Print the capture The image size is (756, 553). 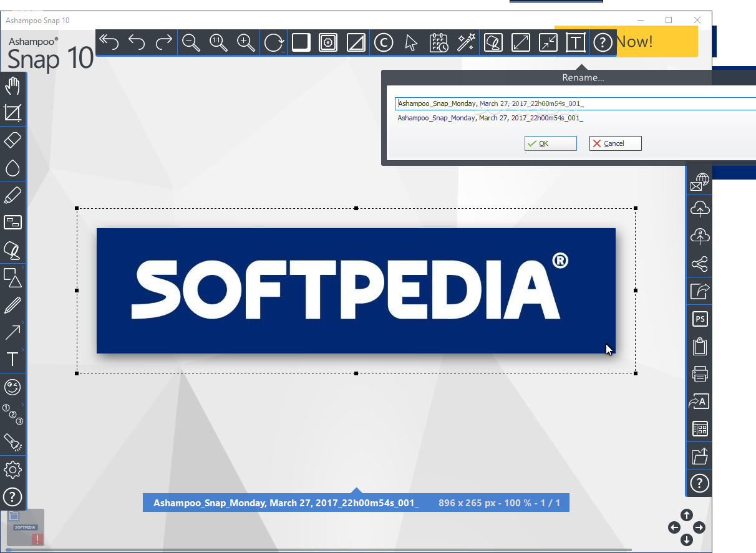tap(700, 373)
